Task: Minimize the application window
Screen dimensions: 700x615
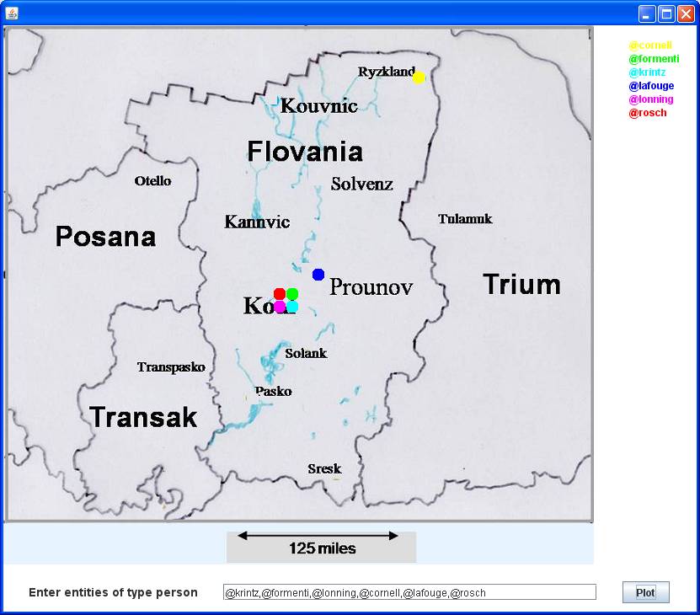Action: 647,13
